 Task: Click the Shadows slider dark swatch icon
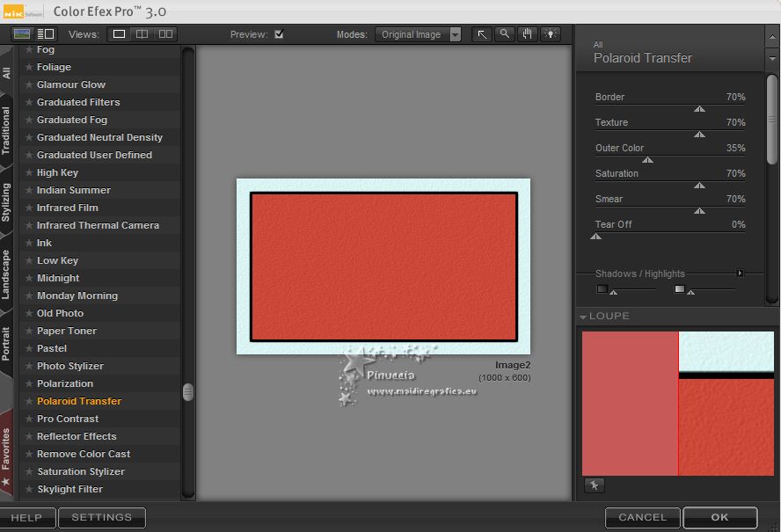click(602, 289)
